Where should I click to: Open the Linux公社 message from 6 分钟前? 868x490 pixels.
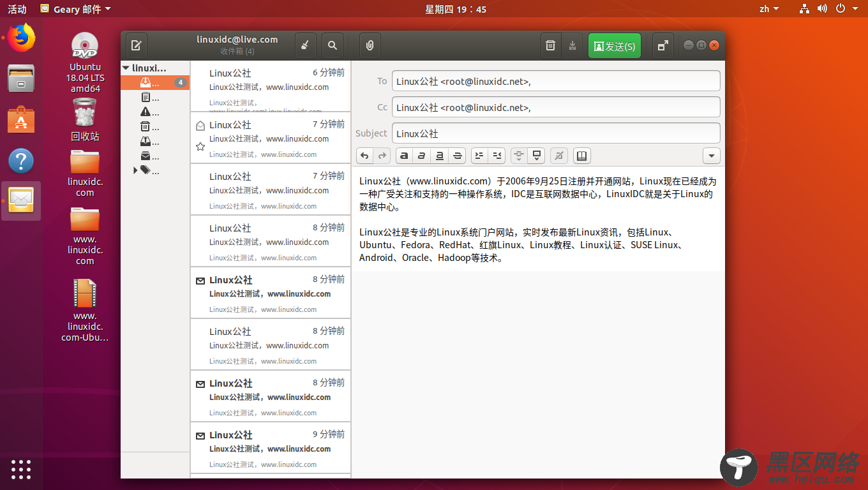pyautogui.click(x=271, y=86)
